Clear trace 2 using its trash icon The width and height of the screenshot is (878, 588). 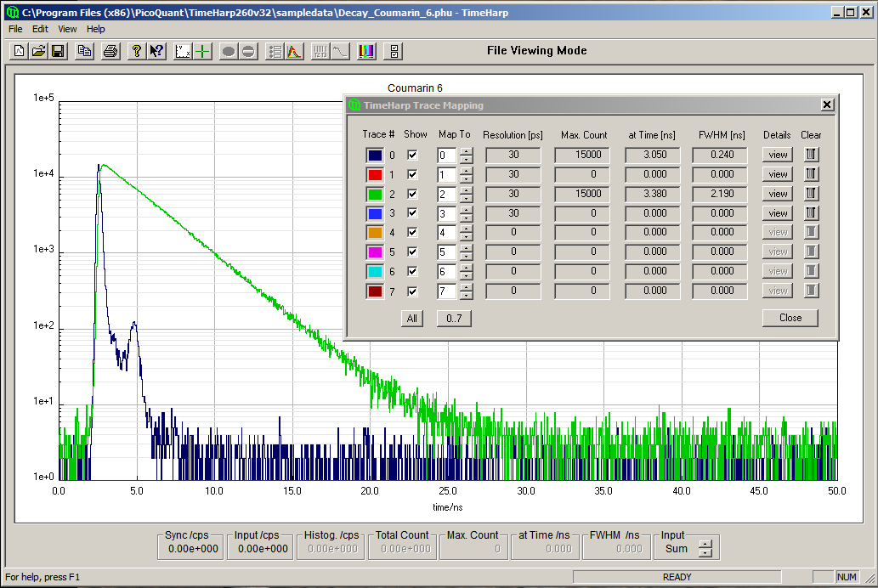811,194
